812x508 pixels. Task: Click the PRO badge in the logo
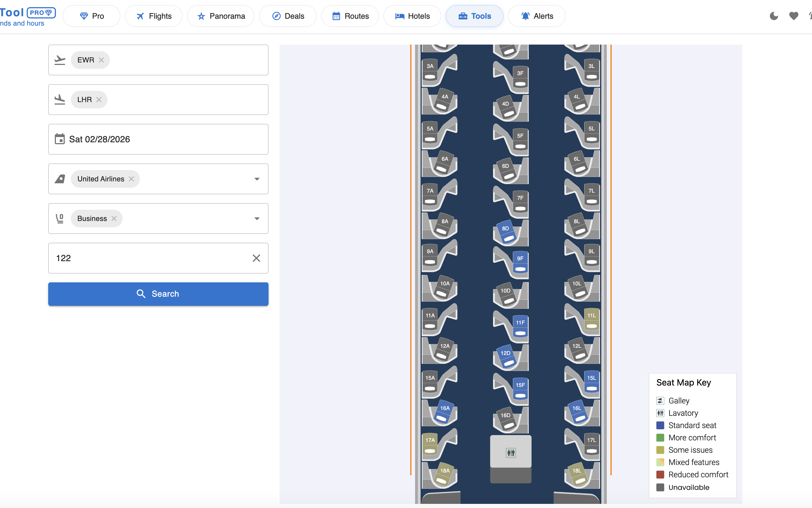(x=41, y=13)
